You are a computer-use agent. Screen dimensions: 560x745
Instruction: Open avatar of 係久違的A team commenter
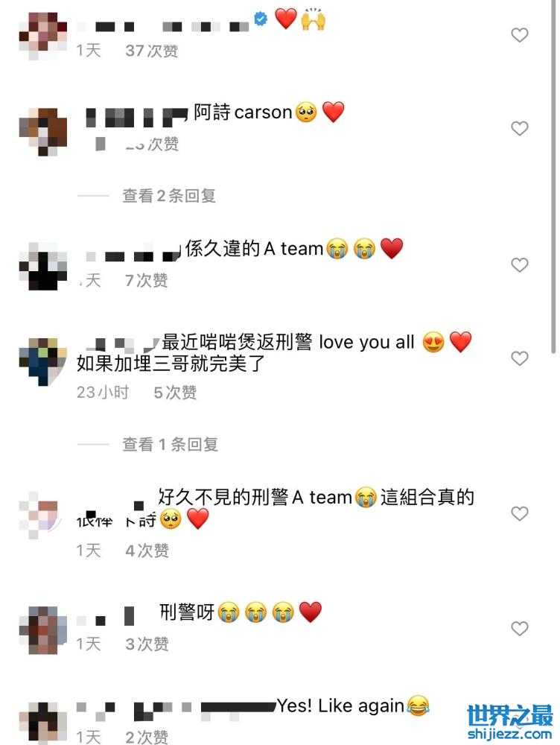tap(42, 266)
